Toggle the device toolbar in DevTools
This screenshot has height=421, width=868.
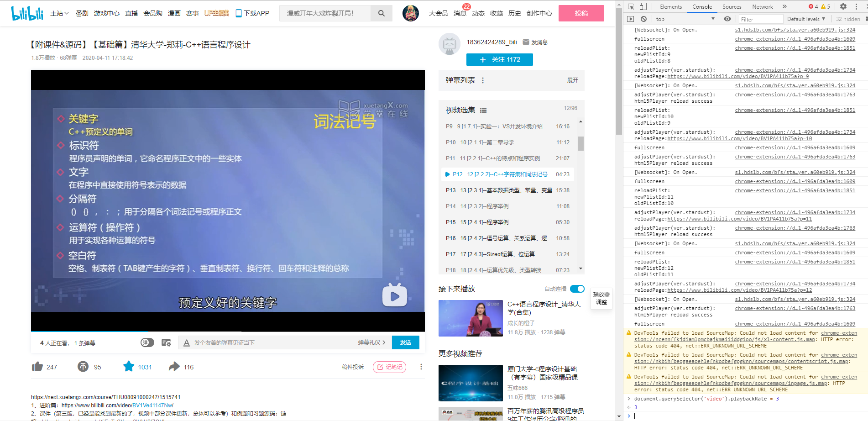pyautogui.click(x=643, y=6)
